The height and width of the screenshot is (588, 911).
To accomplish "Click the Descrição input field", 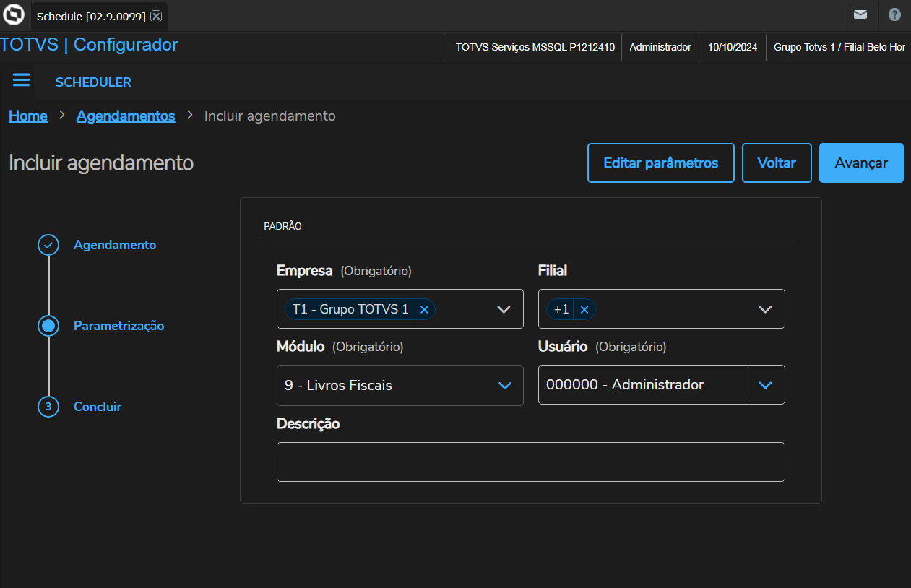I will (x=531, y=462).
